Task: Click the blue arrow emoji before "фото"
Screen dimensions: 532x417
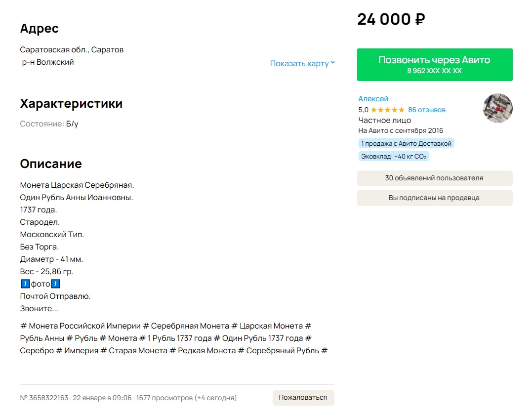Action: point(25,284)
